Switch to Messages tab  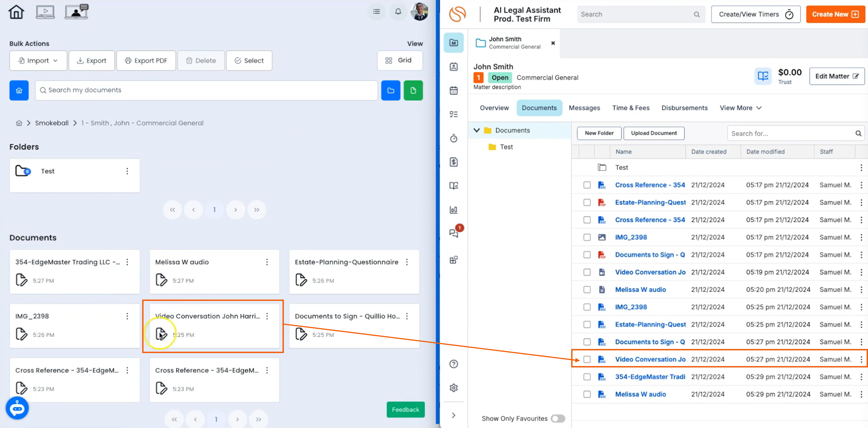click(584, 108)
